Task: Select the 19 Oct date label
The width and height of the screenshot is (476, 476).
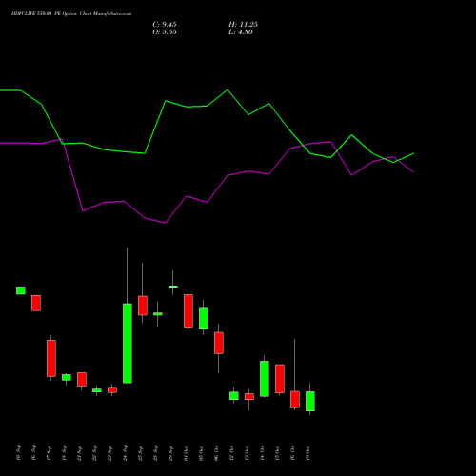Action: coord(307,453)
